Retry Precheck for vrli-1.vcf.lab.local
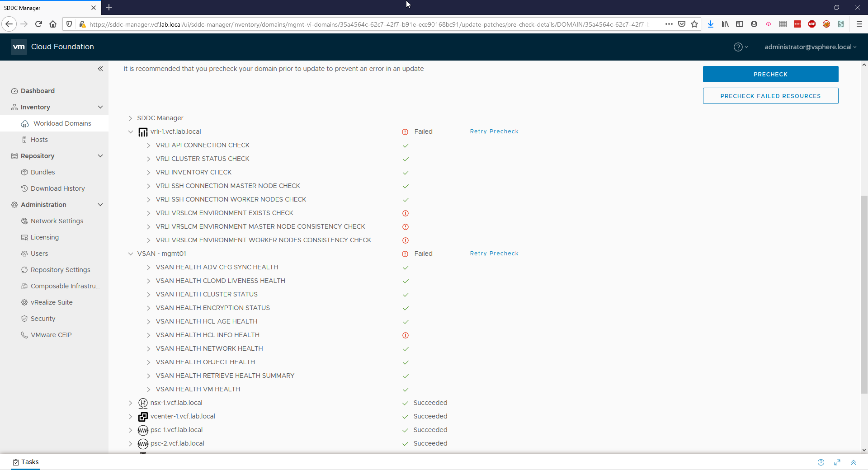 pos(494,132)
